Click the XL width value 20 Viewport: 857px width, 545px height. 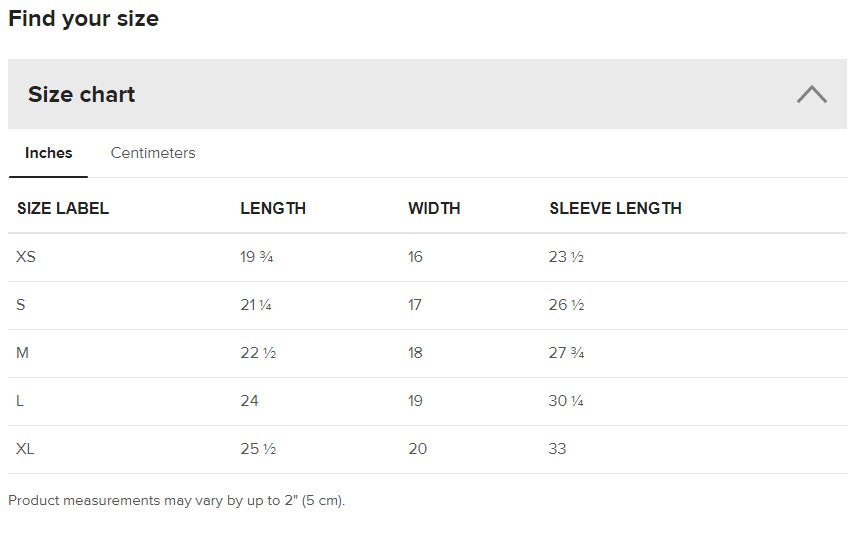point(417,449)
